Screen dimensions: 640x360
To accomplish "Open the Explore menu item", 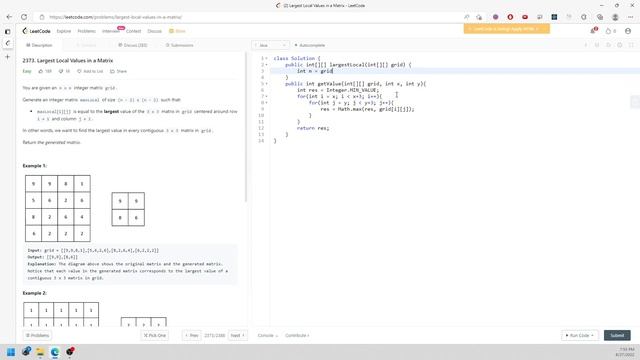I will point(64,31).
